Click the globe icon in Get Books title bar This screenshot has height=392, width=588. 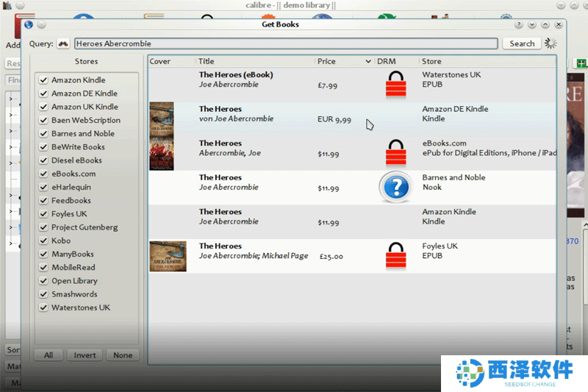pyautogui.click(x=29, y=25)
